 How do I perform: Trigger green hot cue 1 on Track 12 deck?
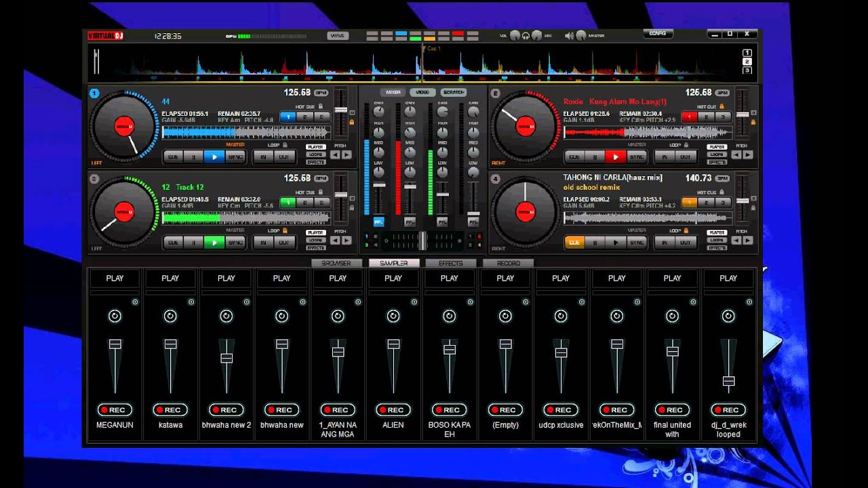(x=288, y=202)
